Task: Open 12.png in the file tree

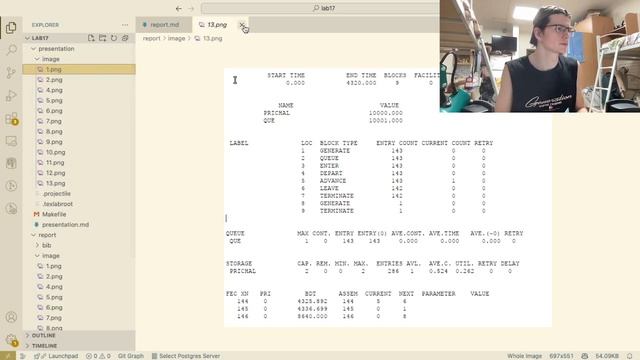Action: (79, 173)
